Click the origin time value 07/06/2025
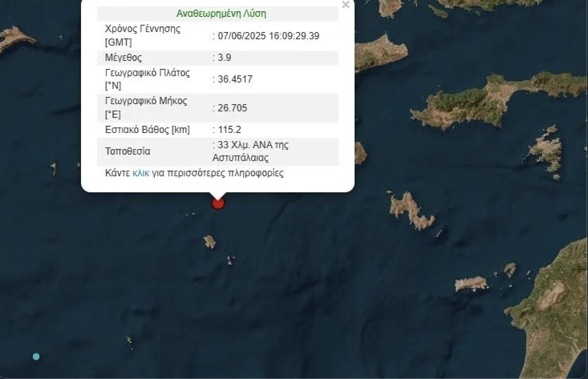The image size is (588, 379). pos(268,36)
